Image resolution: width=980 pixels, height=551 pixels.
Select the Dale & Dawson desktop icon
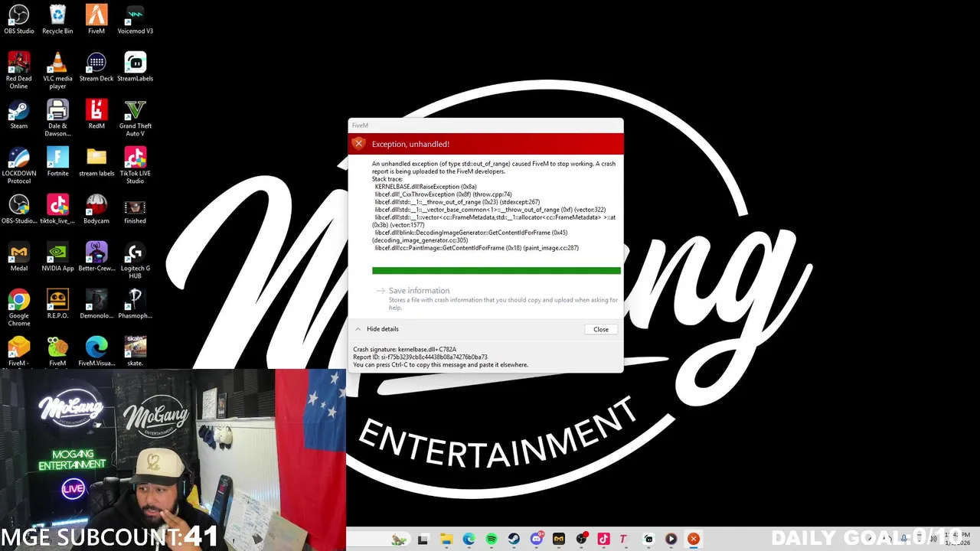pos(57,118)
